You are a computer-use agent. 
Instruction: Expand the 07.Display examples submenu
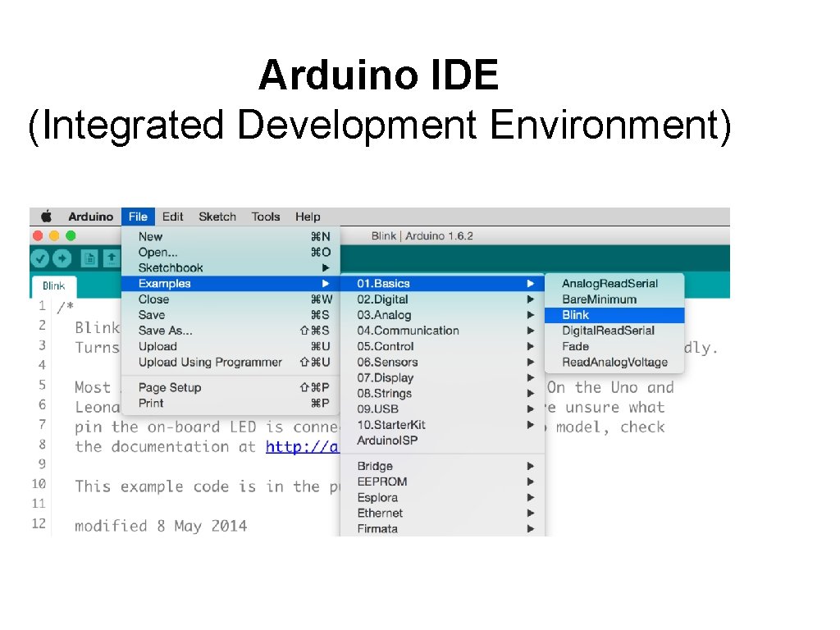point(442,377)
